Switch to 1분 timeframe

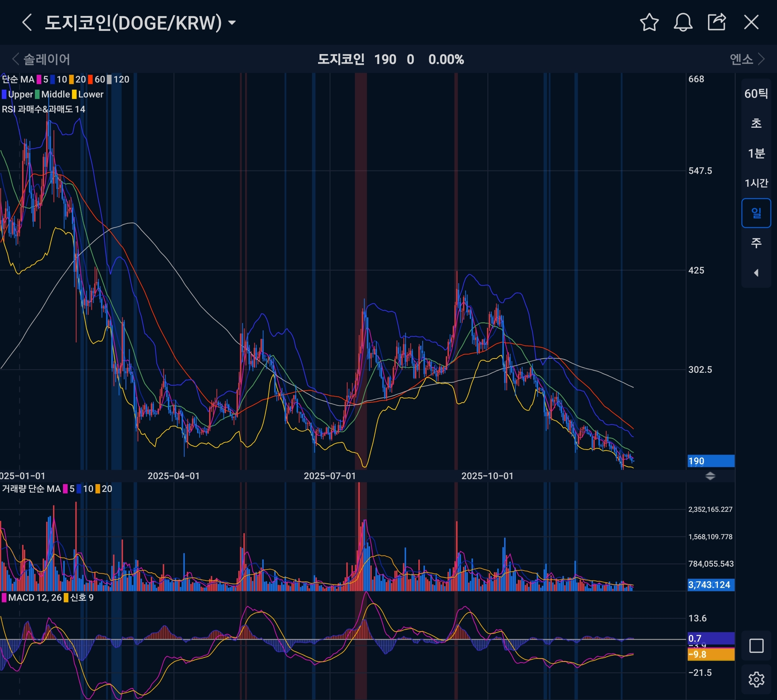(x=756, y=153)
